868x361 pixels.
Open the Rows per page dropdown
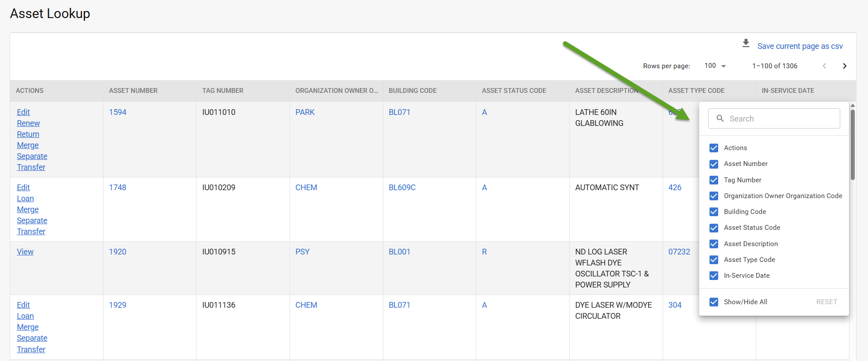pyautogui.click(x=715, y=66)
